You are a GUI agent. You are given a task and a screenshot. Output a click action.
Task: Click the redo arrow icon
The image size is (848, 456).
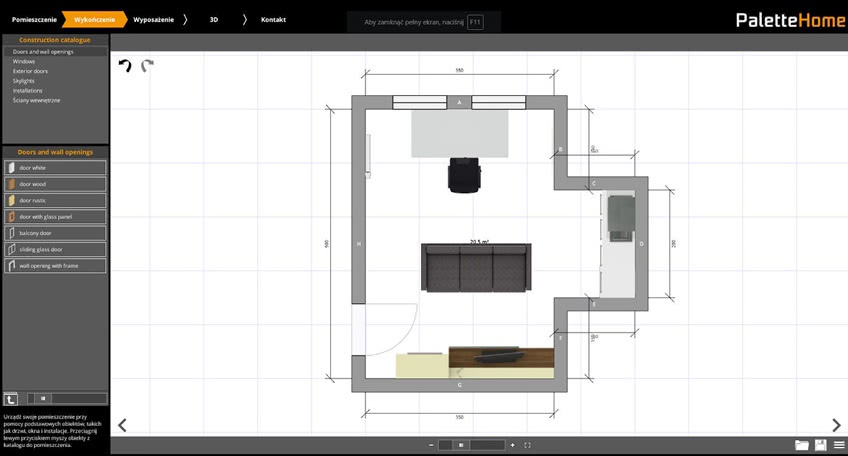tap(147, 66)
